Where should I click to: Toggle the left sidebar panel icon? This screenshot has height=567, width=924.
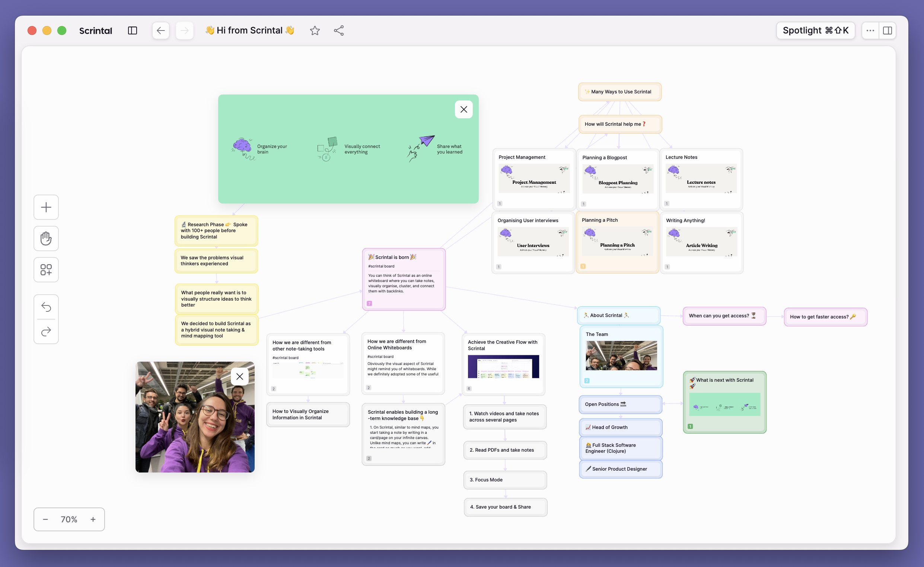(x=133, y=31)
